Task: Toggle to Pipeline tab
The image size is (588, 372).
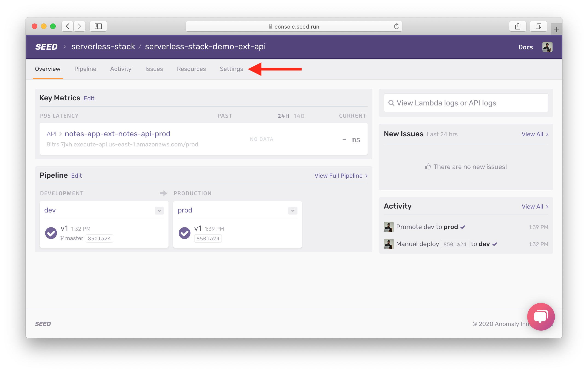Action: tap(85, 69)
